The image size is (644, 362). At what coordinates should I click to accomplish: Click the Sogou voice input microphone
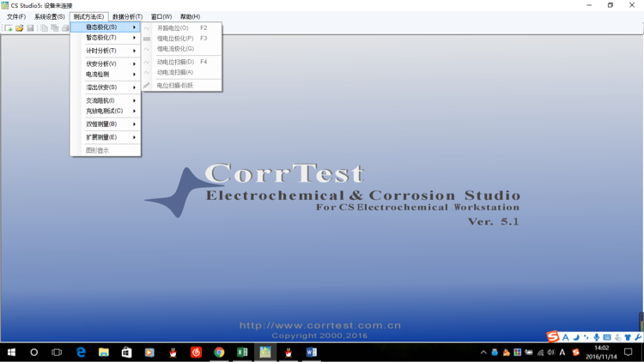(x=597, y=337)
